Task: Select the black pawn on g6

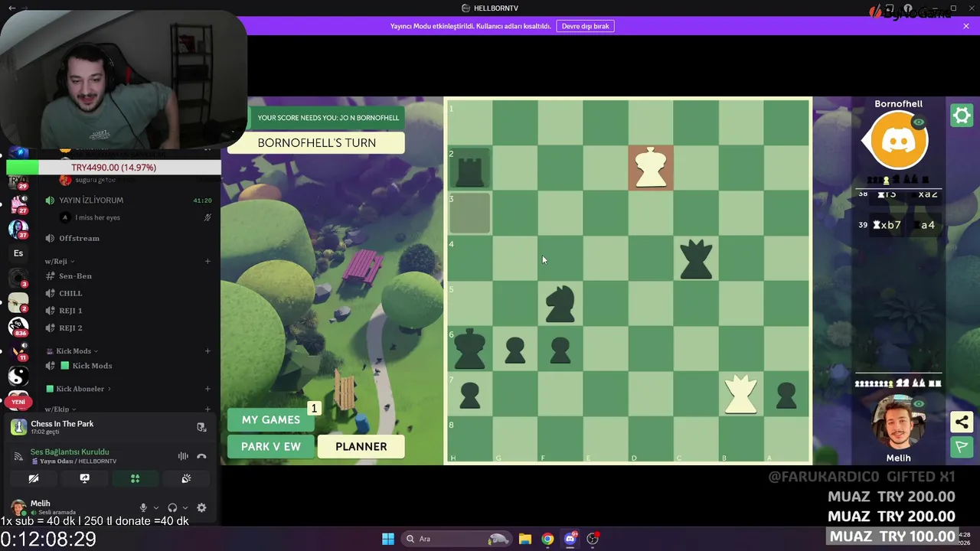Action: 515,350
